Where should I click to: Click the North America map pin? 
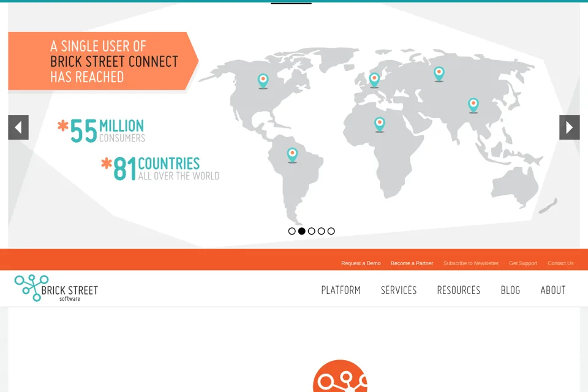263,81
